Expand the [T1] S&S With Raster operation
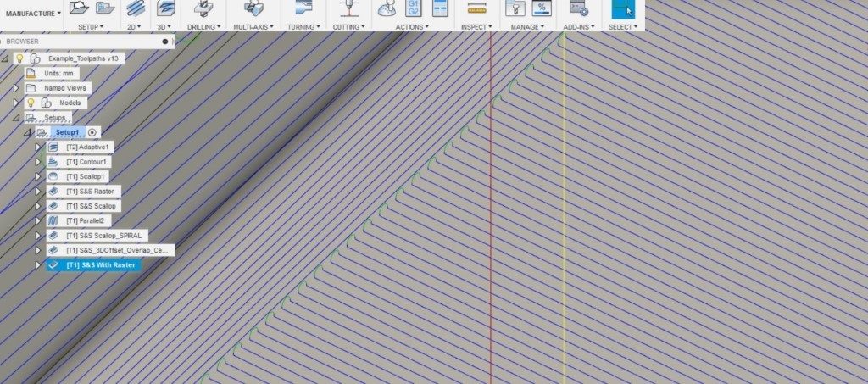This screenshot has width=868, height=384. [x=38, y=265]
